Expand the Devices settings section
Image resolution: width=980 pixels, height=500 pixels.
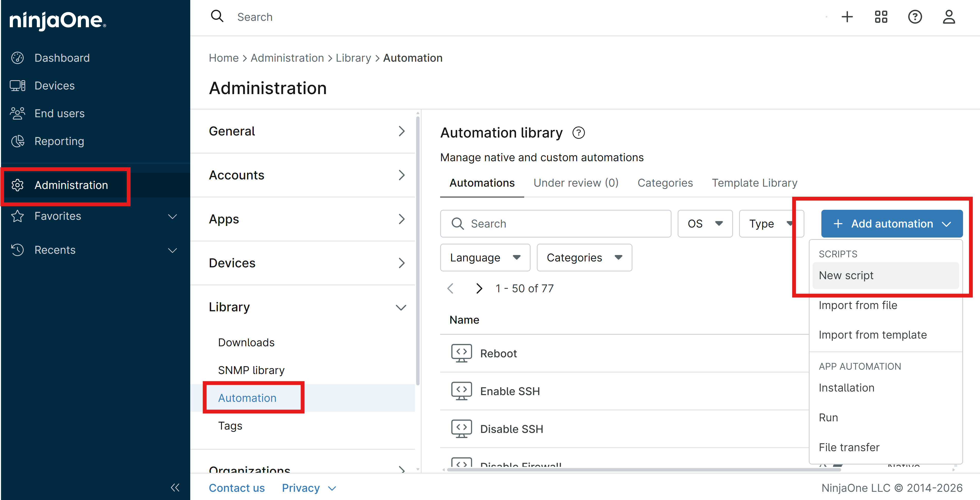307,263
